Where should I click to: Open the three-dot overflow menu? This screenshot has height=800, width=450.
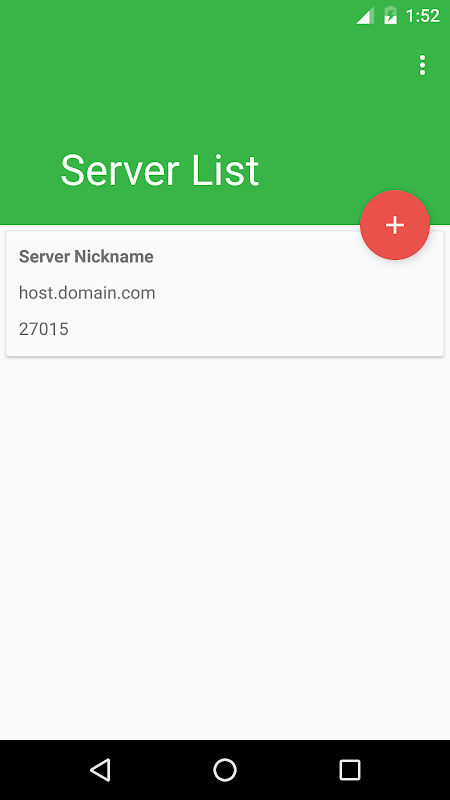pyautogui.click(x=422, y=65)
